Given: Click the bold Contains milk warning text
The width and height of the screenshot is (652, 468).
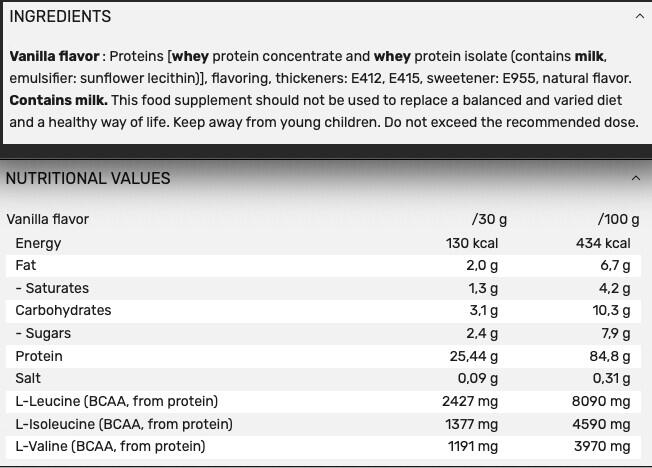Looking at the screenshot, I should pyautogui.click(x=58, y=100).
